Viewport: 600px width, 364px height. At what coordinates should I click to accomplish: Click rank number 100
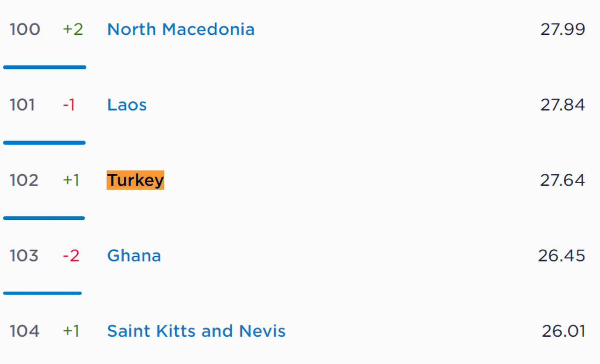tap(25, 30)
